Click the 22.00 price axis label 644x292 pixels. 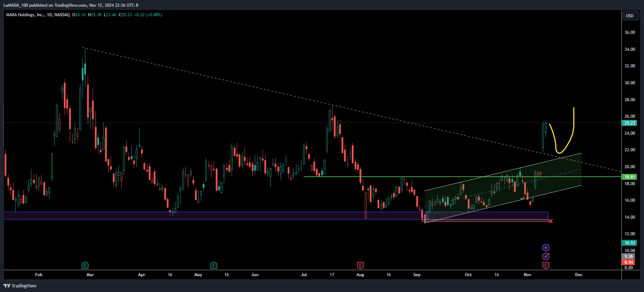click(630, 150)
